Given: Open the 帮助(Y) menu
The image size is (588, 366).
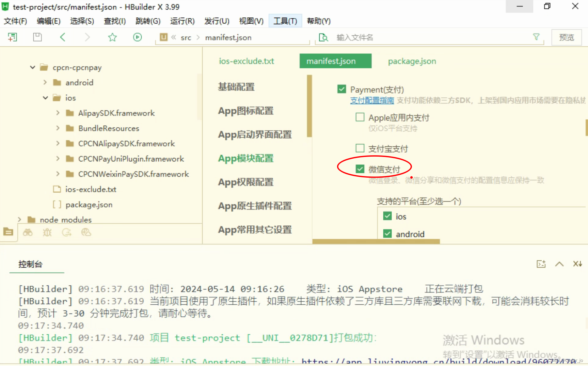Looking at the screenshot, I should [319, 21].
